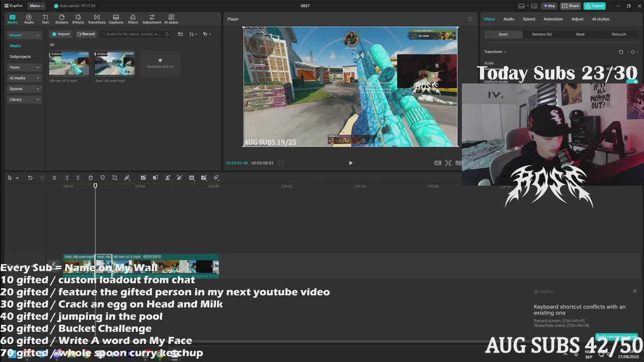Viewport: 644px width, 362px height.
Task: Add a marker with the marker icon
Action: (103, 177)
